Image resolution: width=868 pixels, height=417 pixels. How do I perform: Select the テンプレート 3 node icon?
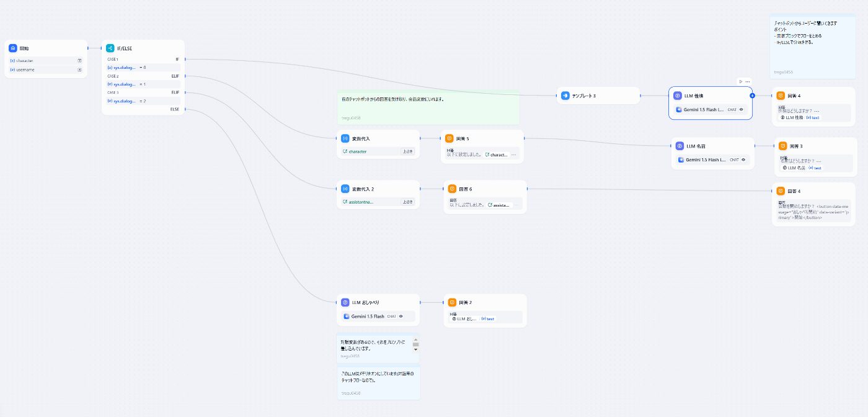point(565,96)
